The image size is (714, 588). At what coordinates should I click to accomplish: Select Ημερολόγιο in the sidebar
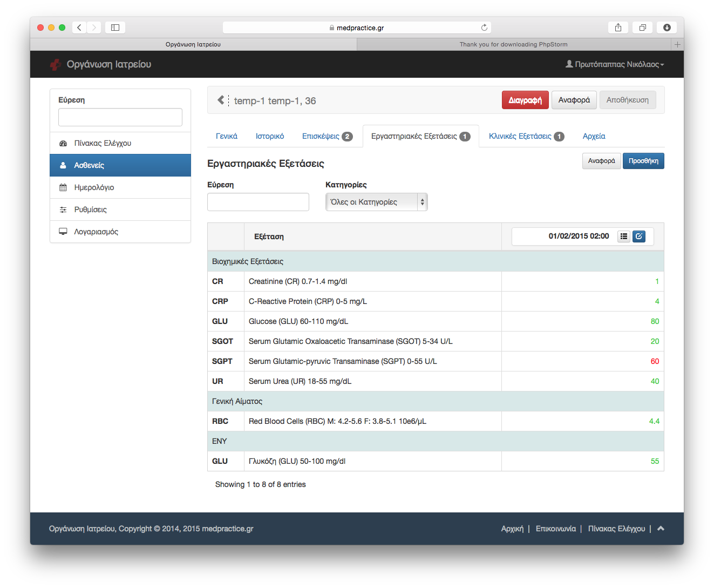point(94,187)
